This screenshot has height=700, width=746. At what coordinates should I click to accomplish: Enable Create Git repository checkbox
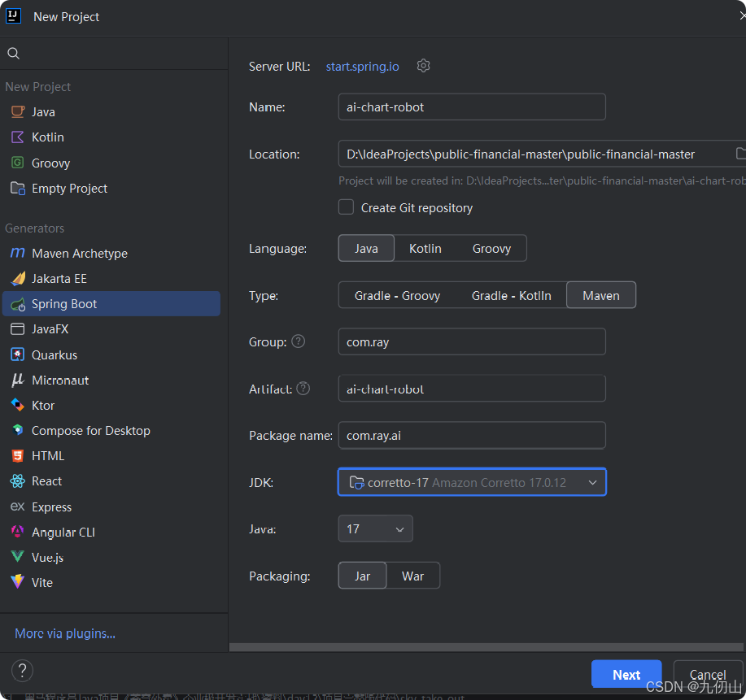click(346, 207)
